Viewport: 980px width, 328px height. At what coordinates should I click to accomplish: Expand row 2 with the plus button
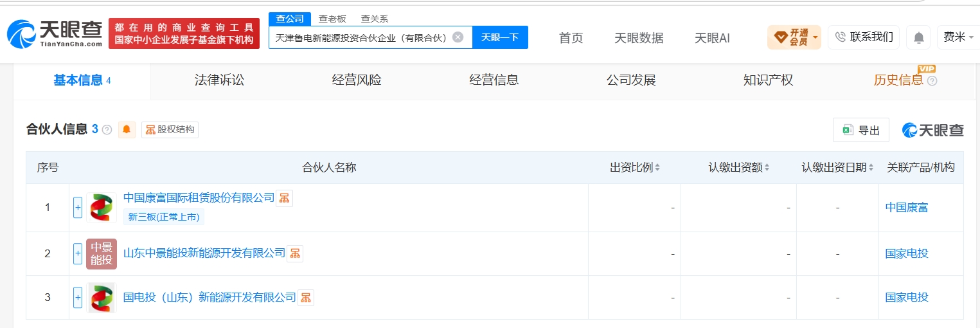click(x=78, y=253)
